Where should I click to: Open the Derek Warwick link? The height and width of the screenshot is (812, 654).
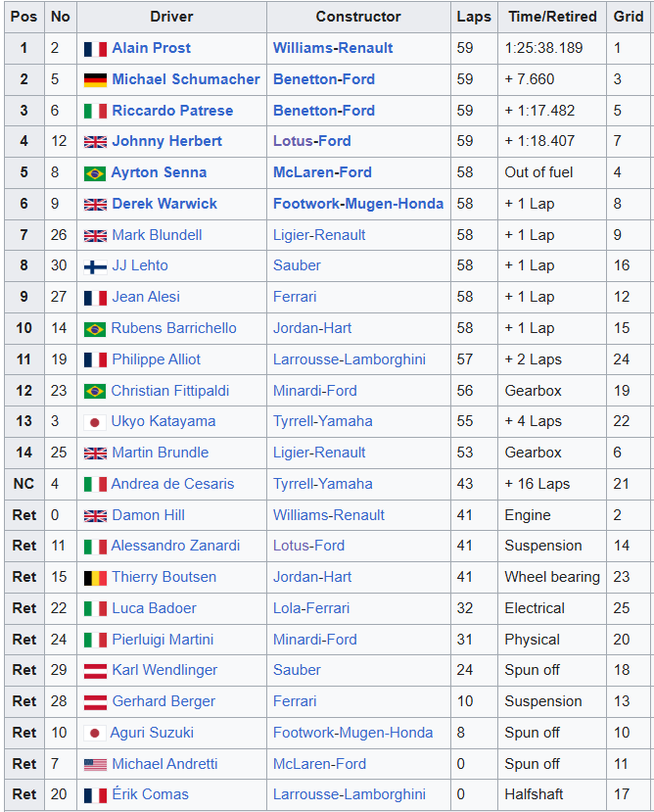click(x=164, y=204)
